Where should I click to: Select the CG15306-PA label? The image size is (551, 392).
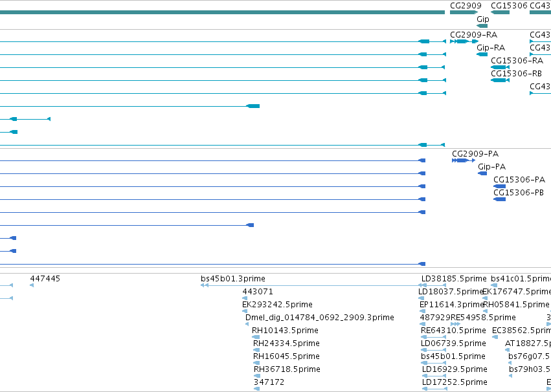519,180
